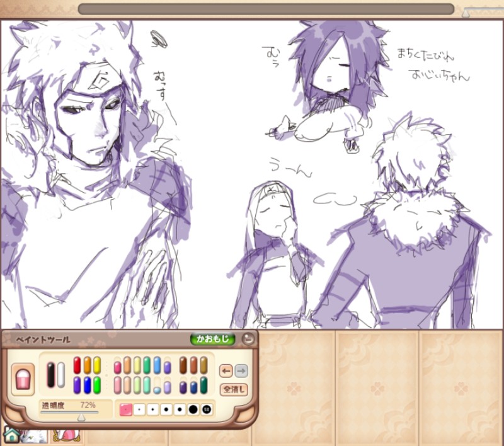
Task: Pick the light peach bottom-row capsule
Action: [x=127, y=386]
